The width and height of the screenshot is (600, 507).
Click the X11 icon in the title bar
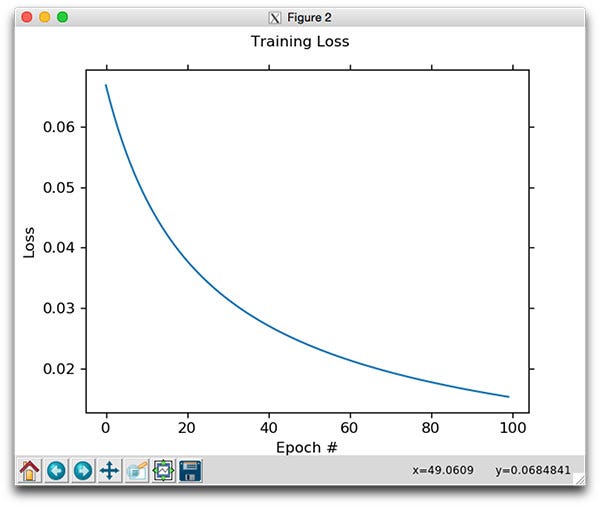[275, 18]
